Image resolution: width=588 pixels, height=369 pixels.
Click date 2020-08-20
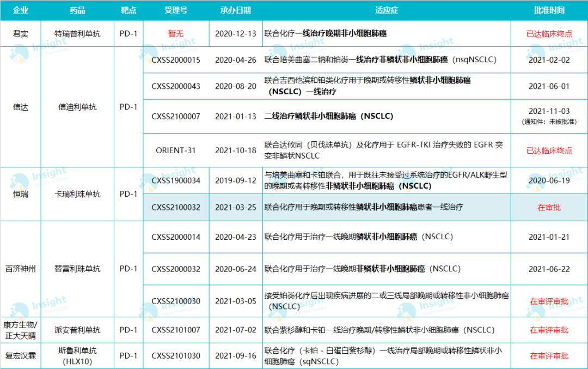pyautogui.click(x=236, y=86)
